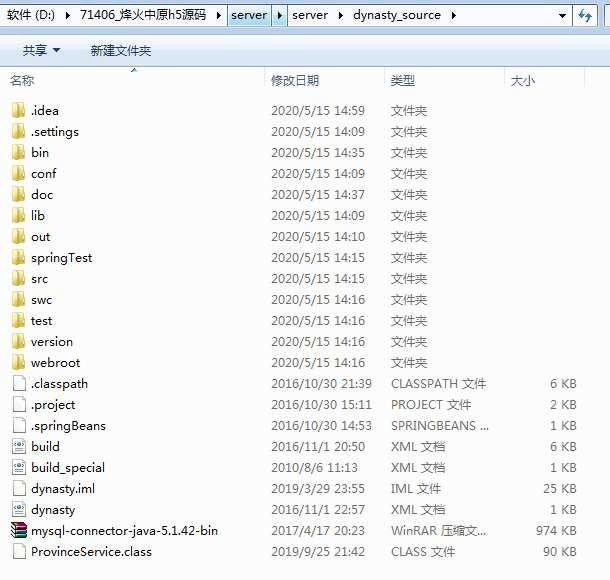This screenshot has height=580, width=610.
Task: Select the .settings folder icon
Action: pos(18,131)
